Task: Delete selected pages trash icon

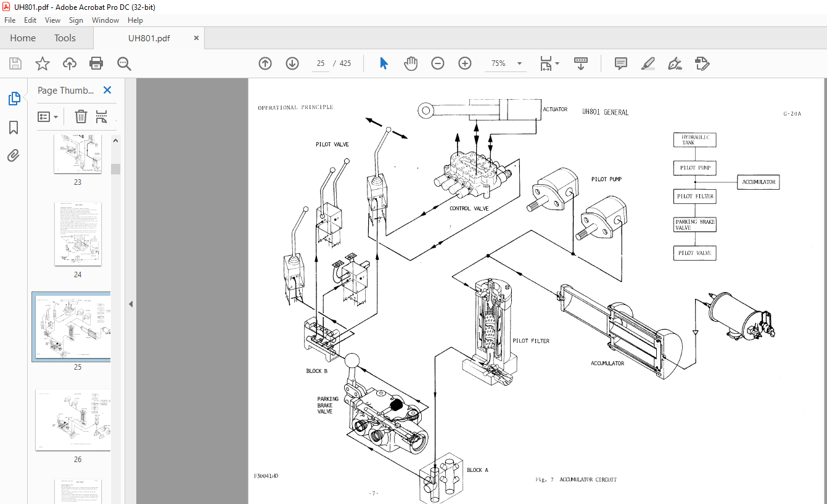Action: point(81,116)
